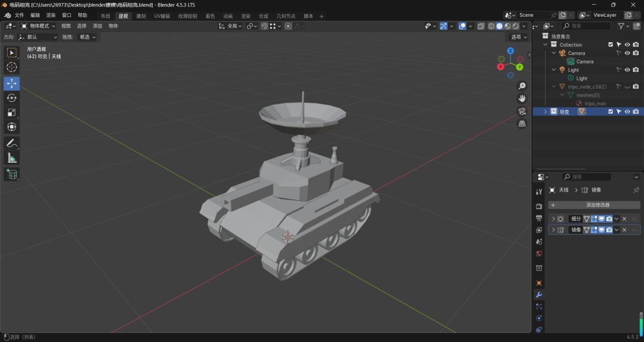Uncheck the 坦克 collection exclude checkbox
This screenshot has height=342, width=644.
[x=611, y=111]
